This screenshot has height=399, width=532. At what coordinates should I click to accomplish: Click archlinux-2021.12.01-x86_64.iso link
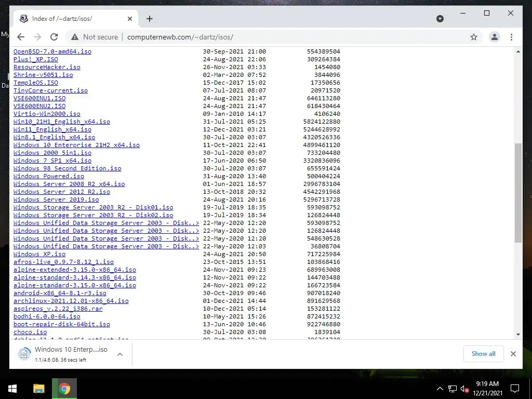click(71, 301)
